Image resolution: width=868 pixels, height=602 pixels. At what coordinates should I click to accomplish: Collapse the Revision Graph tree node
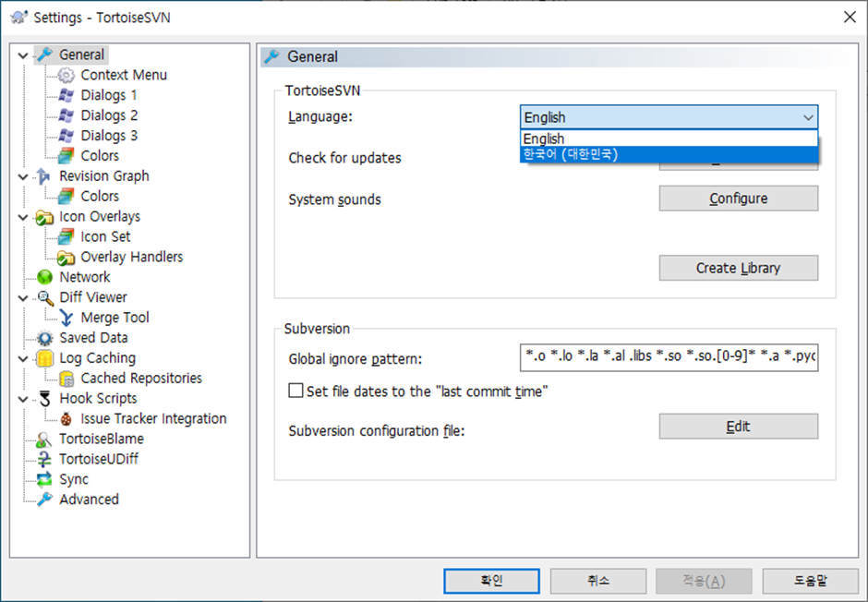(23, 177)
